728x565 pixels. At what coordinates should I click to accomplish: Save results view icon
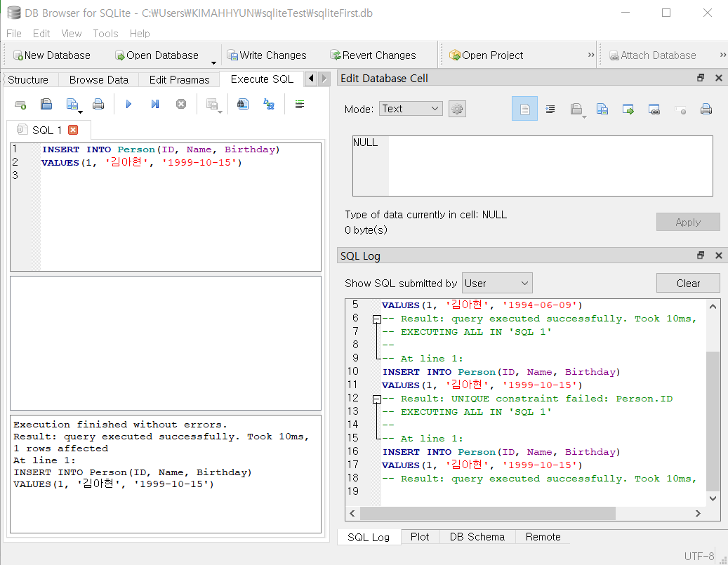tap(212, 105)
